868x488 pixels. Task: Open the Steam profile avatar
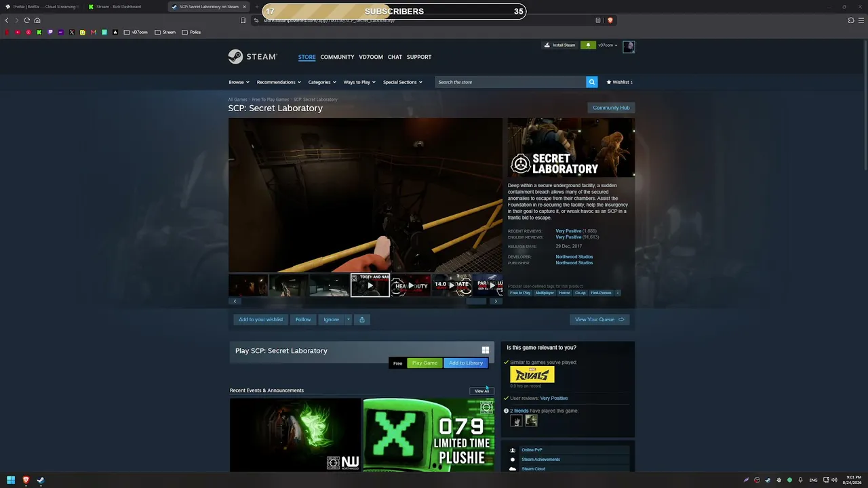[629, 46]
